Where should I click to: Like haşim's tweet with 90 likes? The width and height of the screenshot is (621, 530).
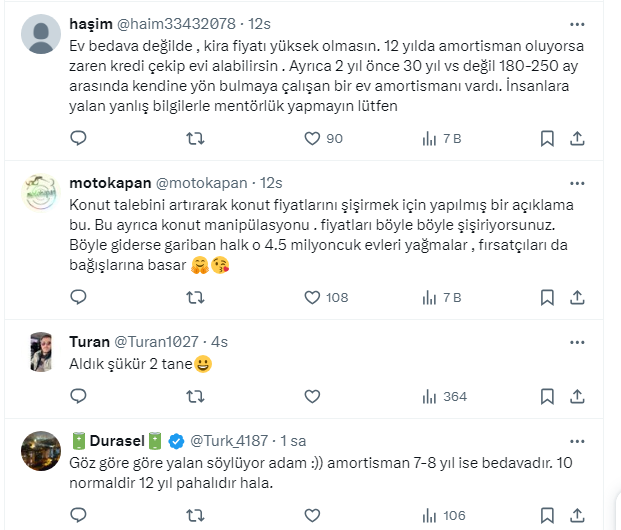pyautogui.click(x=313, y=138)
